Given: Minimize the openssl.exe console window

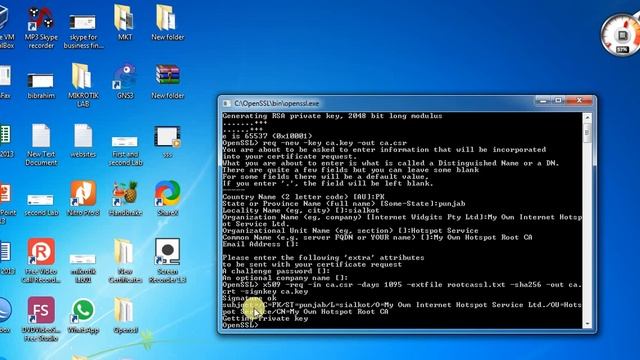Looking at the screenshot, I should point(543,101).
